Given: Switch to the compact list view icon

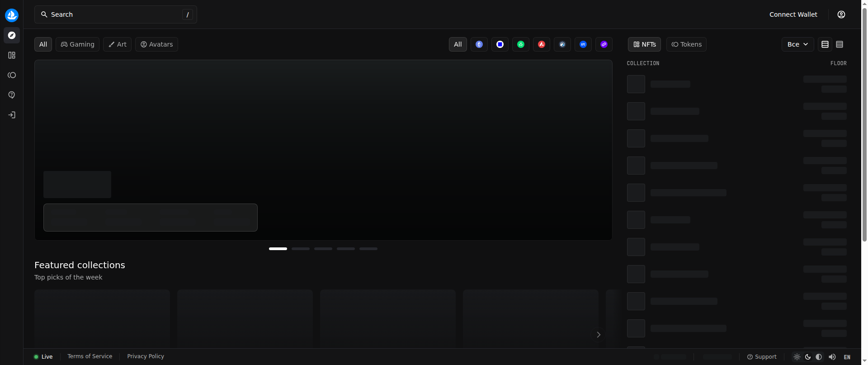Looking at the screenshot, I should click(x=840, y=44).
